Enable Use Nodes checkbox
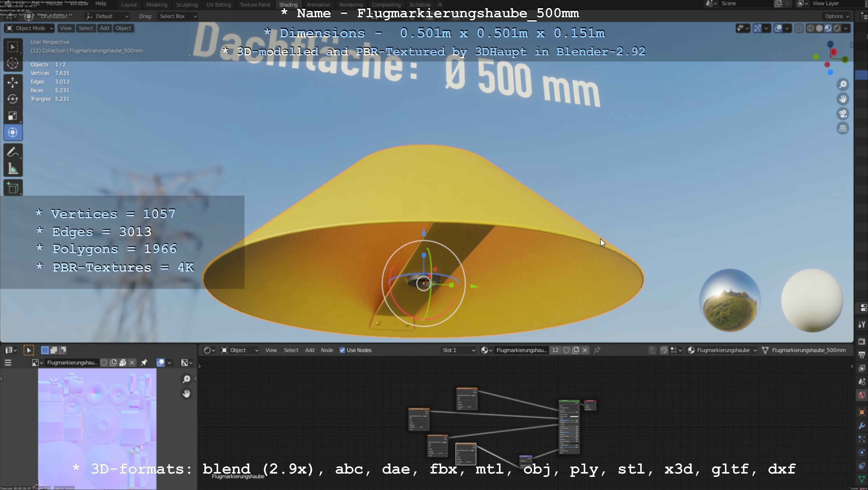The width and height of the screenshot is (868, 490). pos(342,350)
